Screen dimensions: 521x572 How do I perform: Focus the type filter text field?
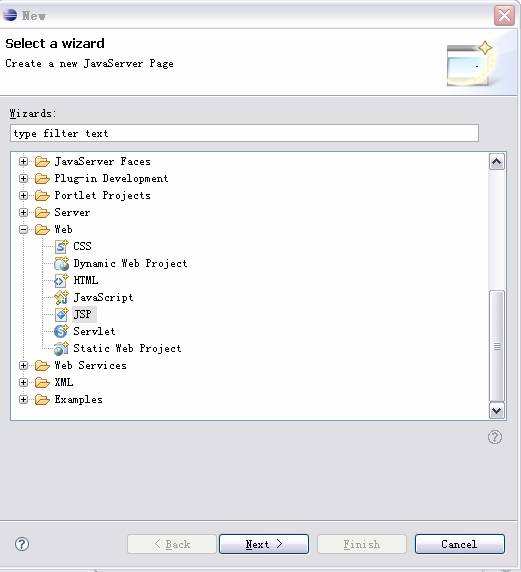click(244, 133)
